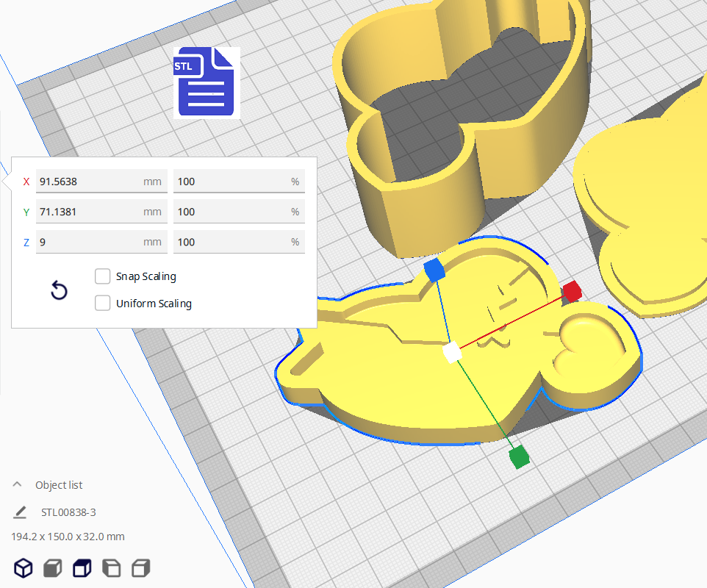
Task: Click the Y dimension field 71.1381
Action: tap(88, 212)
